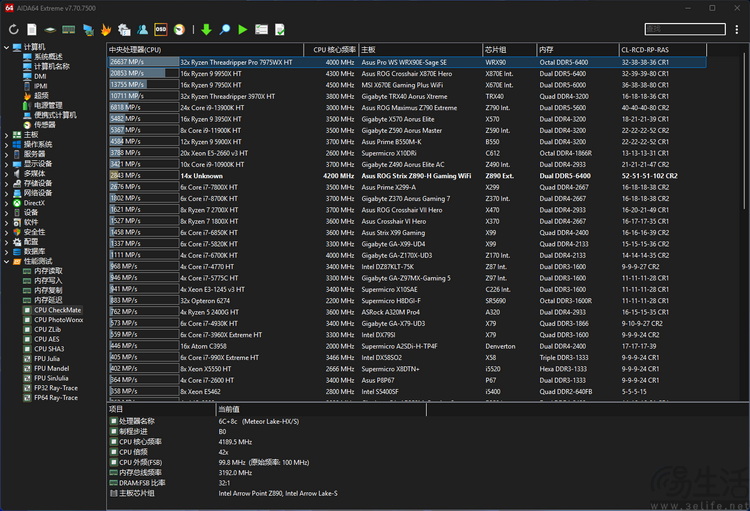Viewport: 750px width, 511px height.
Task: Select 系统概述 in the tree
Action: tap(48, 56)
